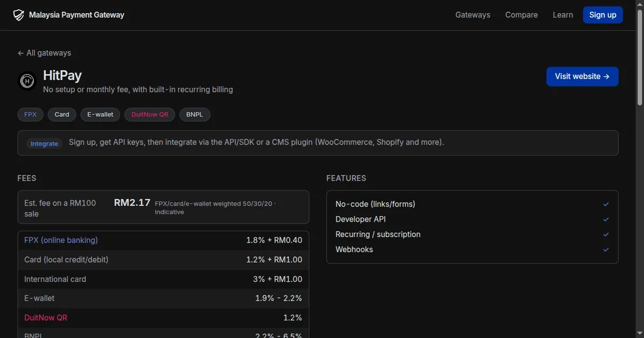Select the E-wallet tag pill
Image resolution: width=644 pixels, height=338 pixels.
coord(100,114)
